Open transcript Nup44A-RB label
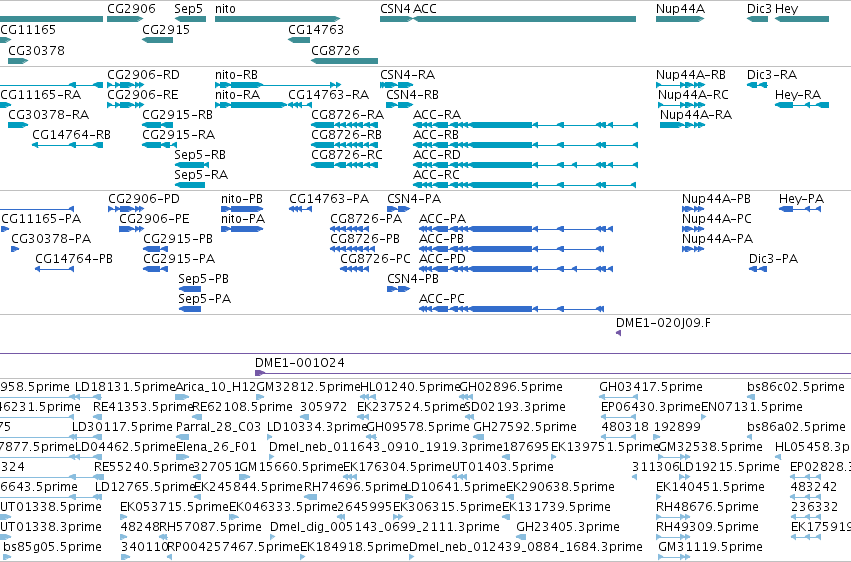Viewport: 851px width, 562px height. click(690, 74)
